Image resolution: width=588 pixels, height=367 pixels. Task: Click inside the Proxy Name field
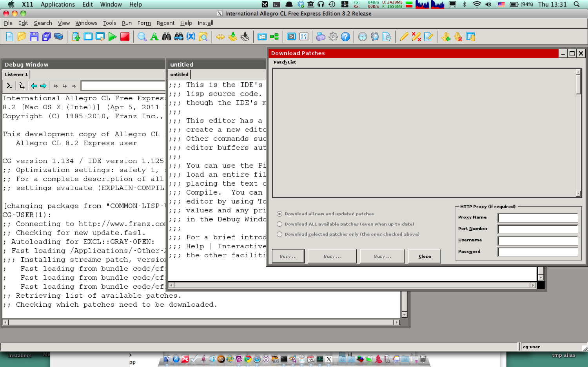[x=538, y=218]
